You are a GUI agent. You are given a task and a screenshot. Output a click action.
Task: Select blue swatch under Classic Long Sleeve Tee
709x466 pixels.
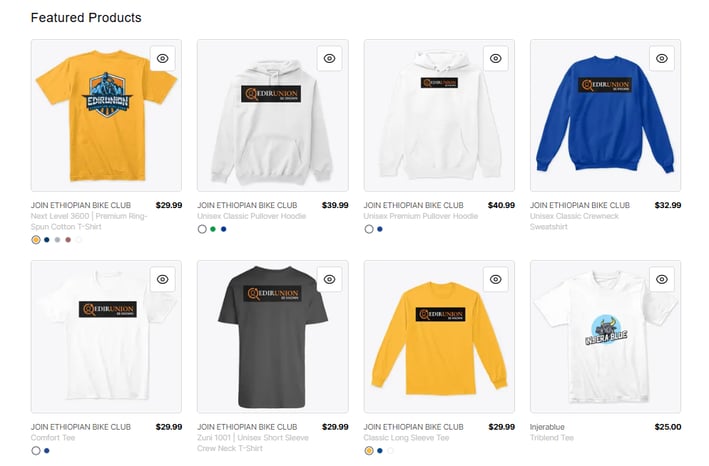(x=380, y=451)
